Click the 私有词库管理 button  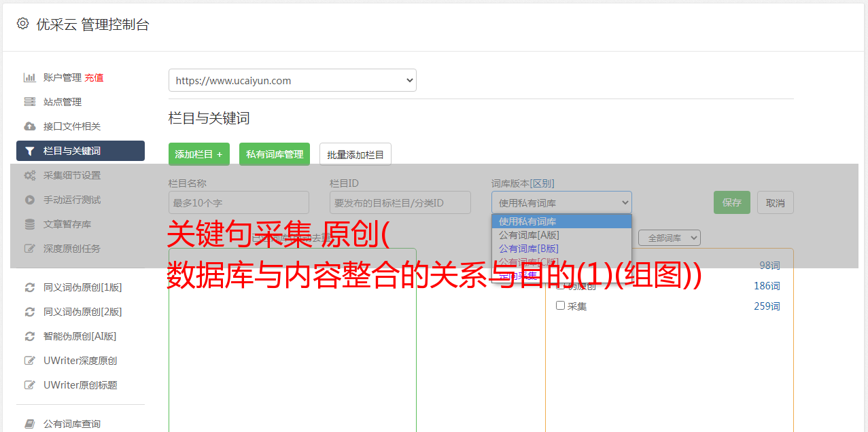click(x=275, y=154)
